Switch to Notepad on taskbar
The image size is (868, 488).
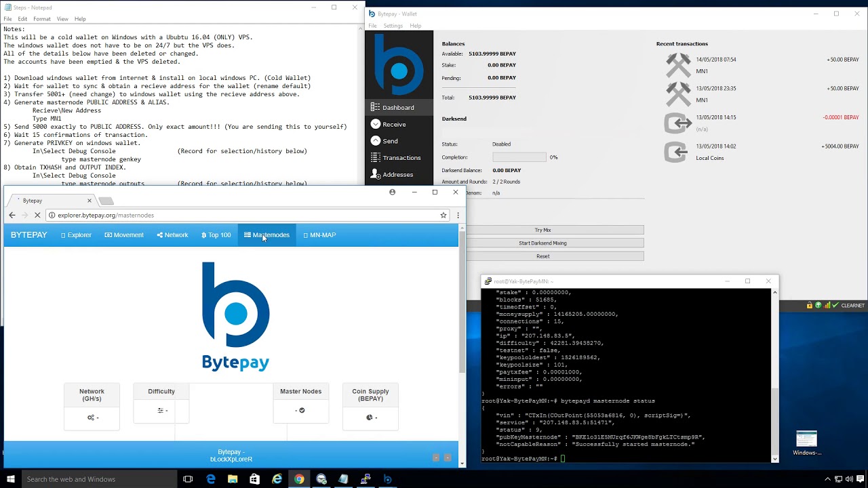coord(343,479)
